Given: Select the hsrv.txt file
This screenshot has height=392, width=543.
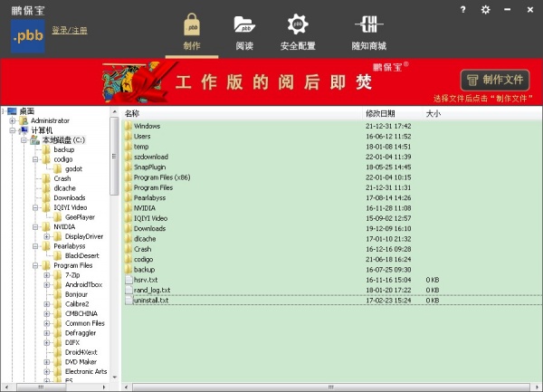Looking at the screenshot, I should 145,280.
